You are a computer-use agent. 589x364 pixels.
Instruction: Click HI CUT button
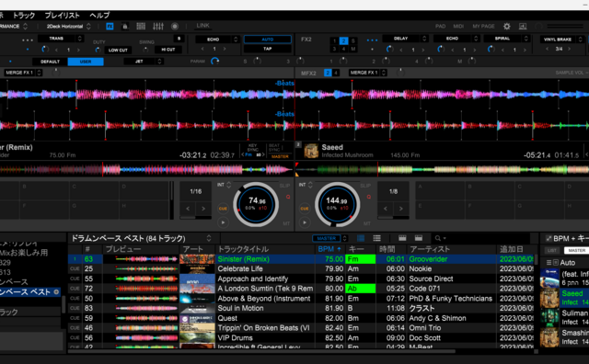click(168, 50)
